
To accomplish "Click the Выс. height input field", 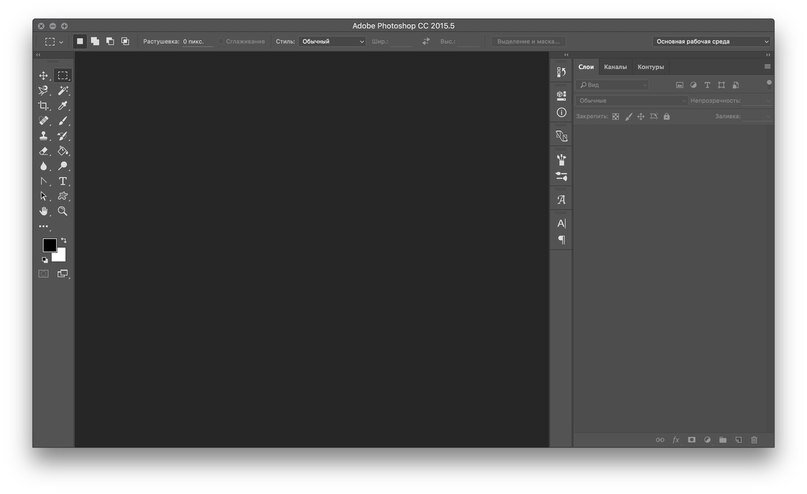I will (468, 42).
